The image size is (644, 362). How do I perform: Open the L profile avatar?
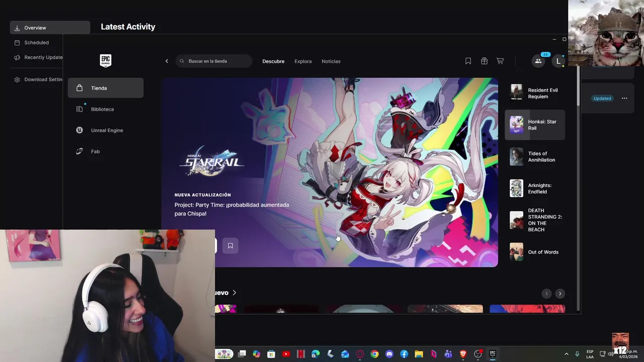click(558, 61)
